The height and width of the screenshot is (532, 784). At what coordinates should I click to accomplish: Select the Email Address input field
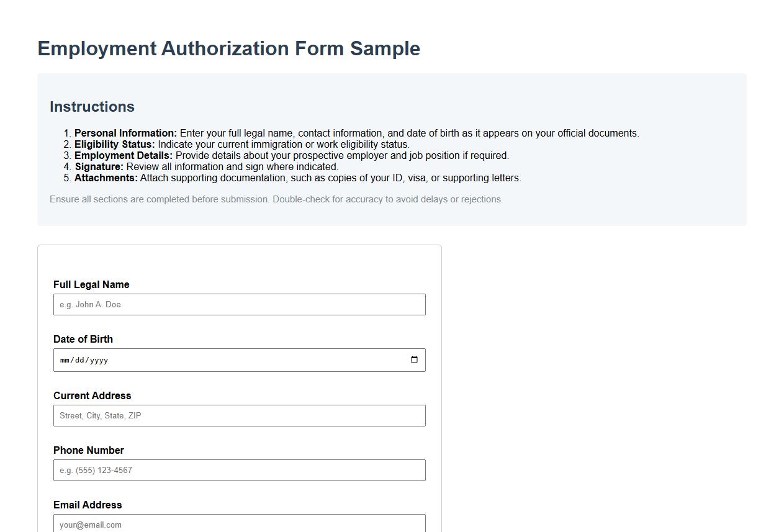[x=239, y=523]
